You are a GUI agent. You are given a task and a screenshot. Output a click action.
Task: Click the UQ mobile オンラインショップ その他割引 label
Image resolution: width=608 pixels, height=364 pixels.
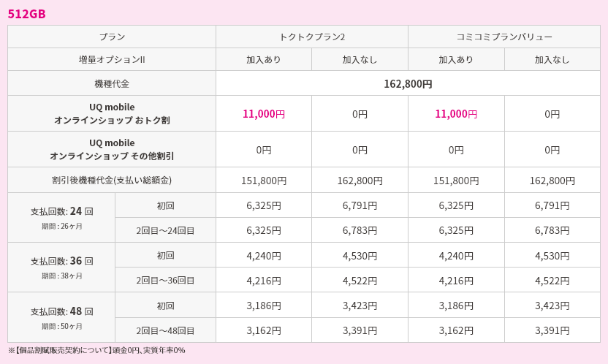112,149
